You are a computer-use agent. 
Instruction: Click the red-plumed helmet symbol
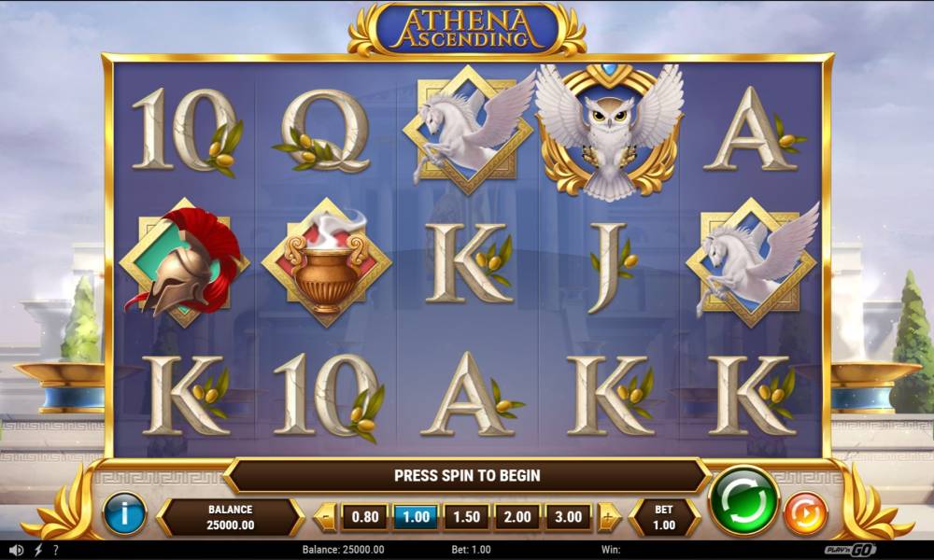[x=185, y=262]
